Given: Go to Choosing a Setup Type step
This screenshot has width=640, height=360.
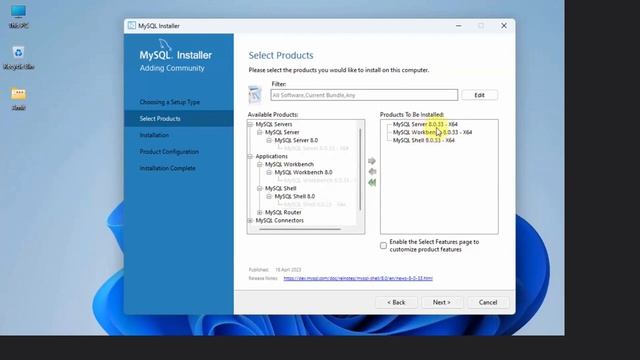Looking at the screenshot, I should [x=170, y=102].
